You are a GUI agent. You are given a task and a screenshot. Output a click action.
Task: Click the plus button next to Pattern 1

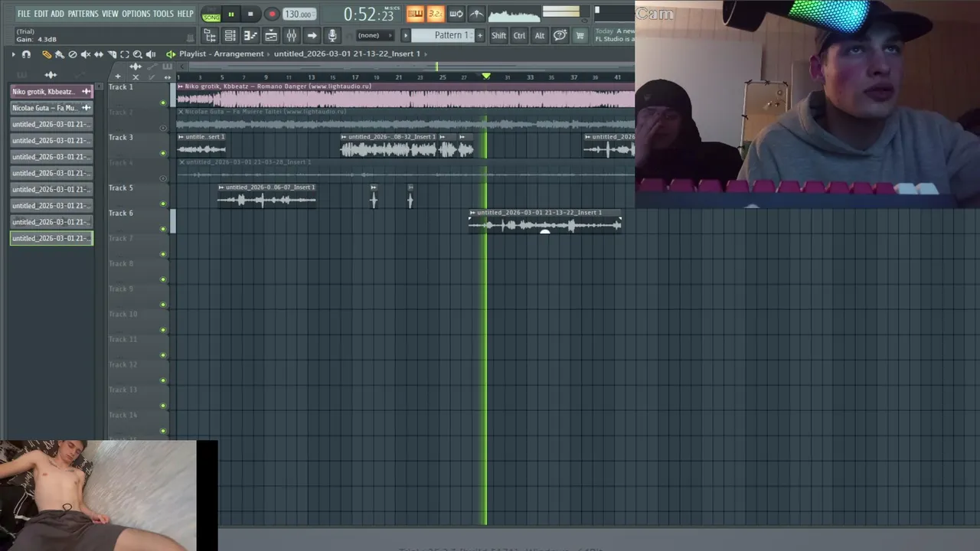tap(480, 35)
